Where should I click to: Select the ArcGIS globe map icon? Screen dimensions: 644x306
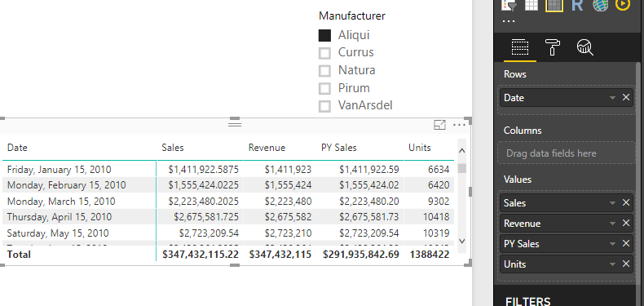coord(600,5)
